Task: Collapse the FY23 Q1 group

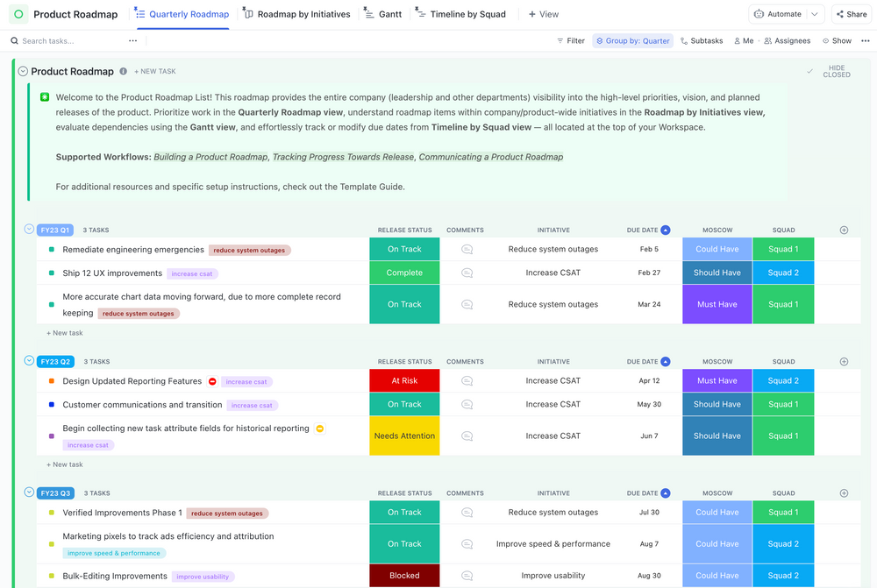Action: 29,230
